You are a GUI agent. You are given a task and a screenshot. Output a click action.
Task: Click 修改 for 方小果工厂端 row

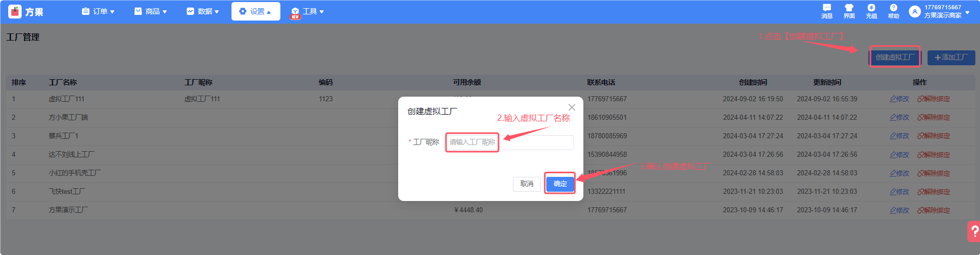point(899,117)
